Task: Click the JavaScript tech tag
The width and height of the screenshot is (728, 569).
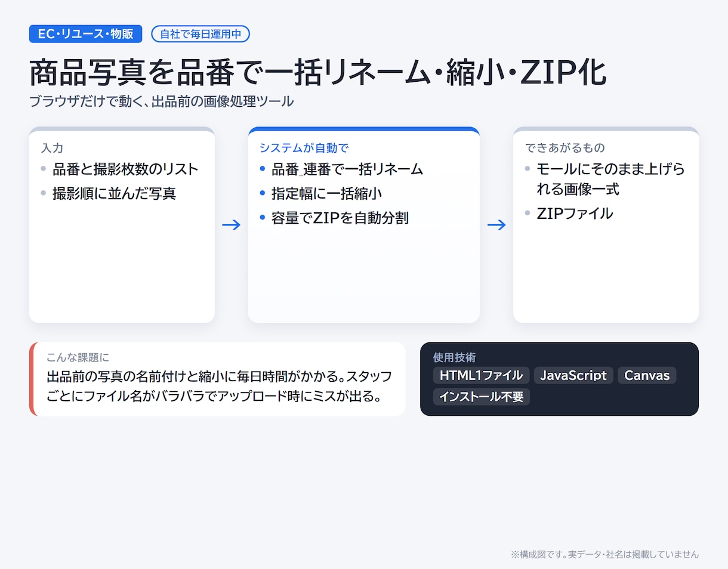Action: point(573,375)
